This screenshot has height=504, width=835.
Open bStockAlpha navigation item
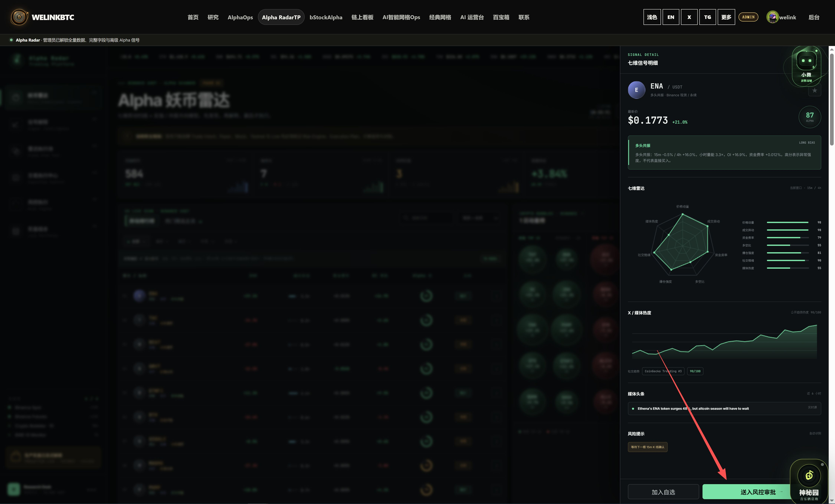326,17
